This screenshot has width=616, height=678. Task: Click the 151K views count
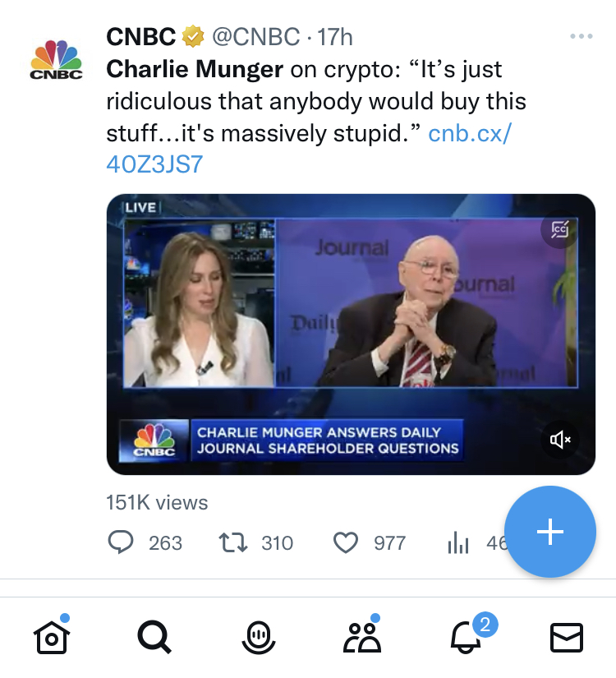[157, 502]
